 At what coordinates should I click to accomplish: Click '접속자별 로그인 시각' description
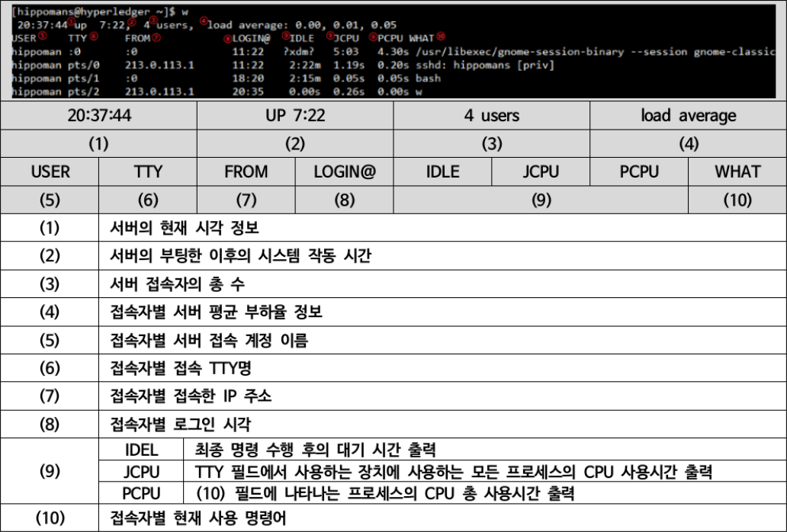tap(181, 425)
